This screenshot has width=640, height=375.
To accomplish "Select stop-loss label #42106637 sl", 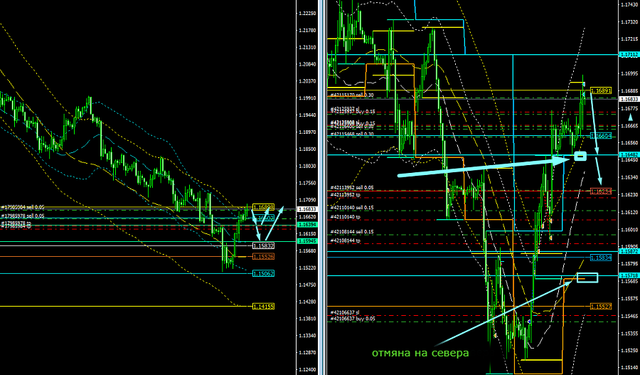I will [344, 313].
